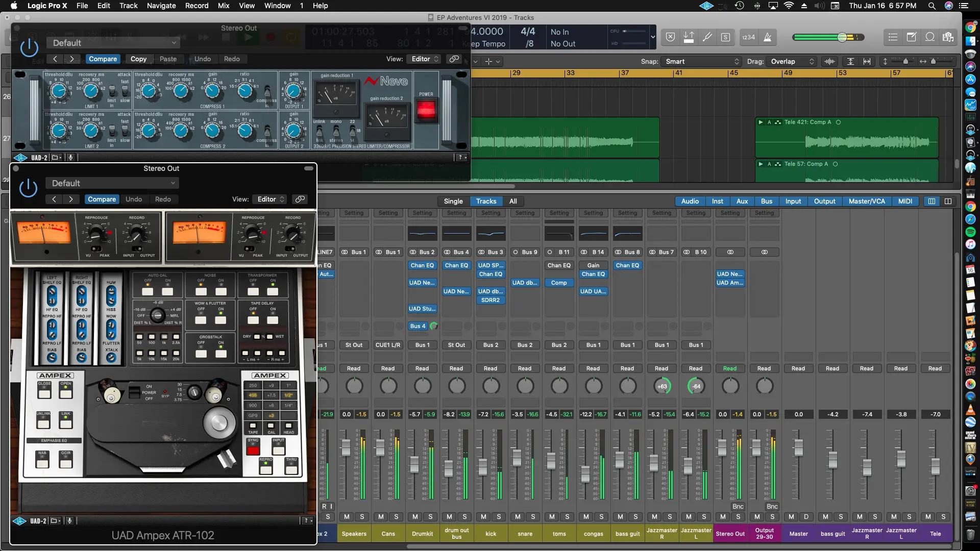Adjust the master volume slider
980x551 pixels.
842,37
